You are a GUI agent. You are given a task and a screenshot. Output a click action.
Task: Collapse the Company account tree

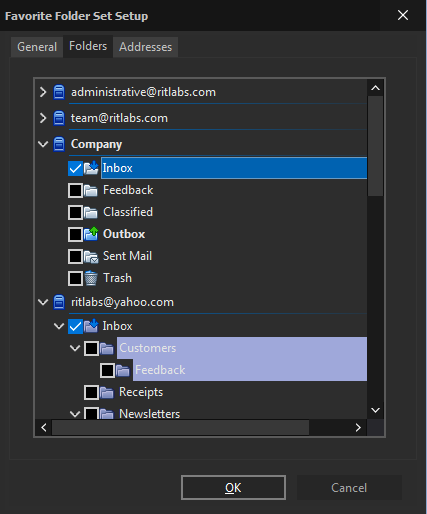tap(43, 144)
